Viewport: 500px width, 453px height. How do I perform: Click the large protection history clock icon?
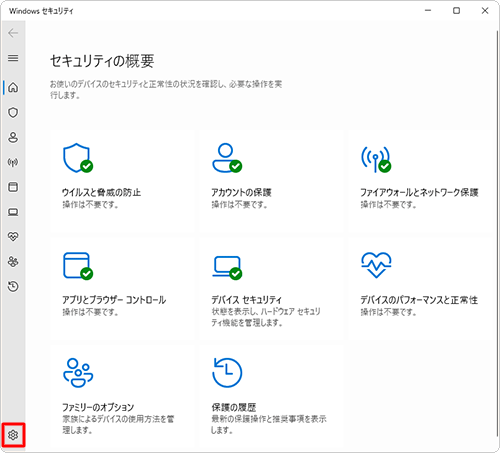click(x=227, y=373)
